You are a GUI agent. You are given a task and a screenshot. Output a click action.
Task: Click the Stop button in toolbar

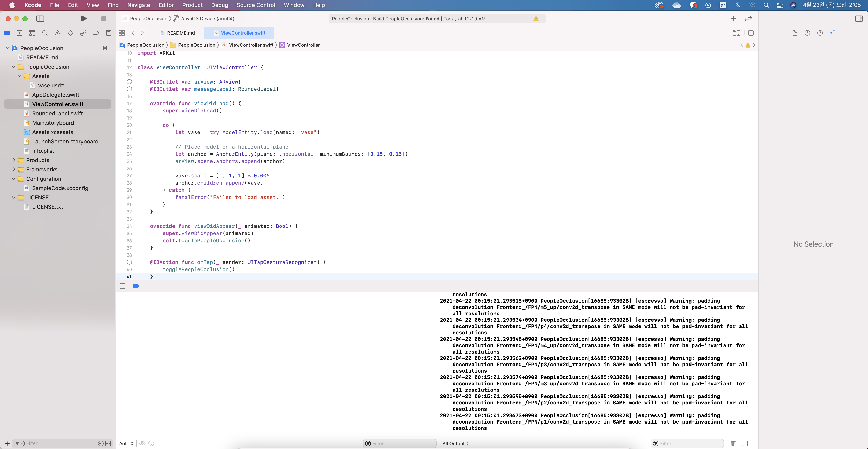pyautogui.click(x=104, y=18)
